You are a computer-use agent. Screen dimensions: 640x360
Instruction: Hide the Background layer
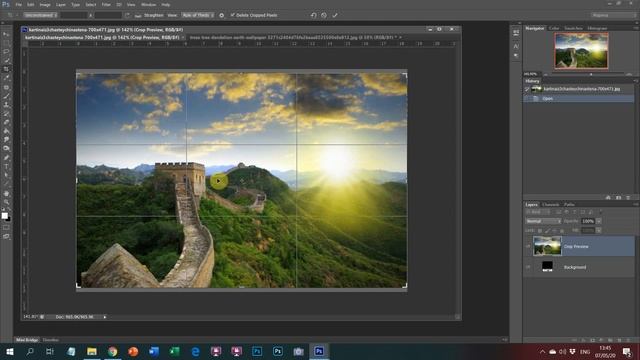[528, 267]
